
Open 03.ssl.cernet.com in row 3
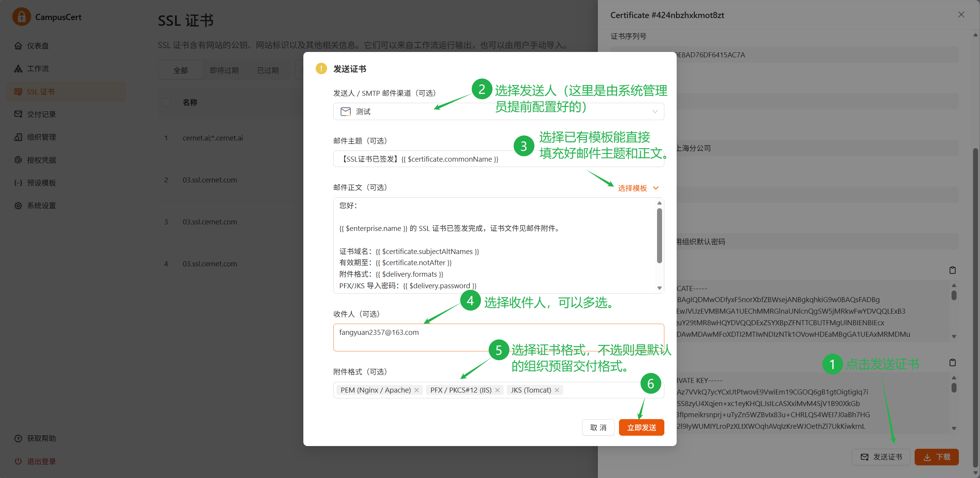click(210, 222)
